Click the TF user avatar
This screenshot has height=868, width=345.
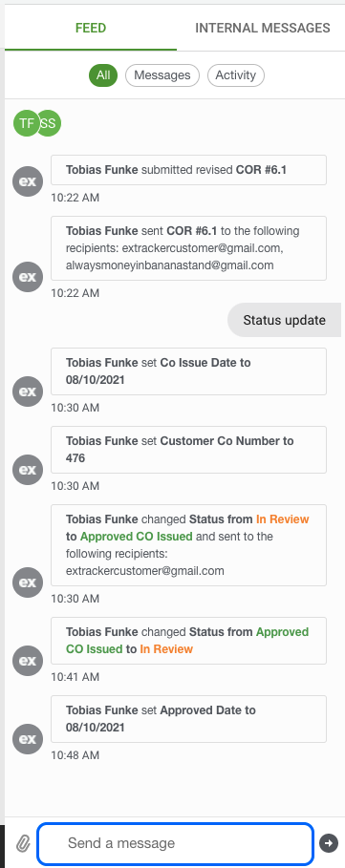pyautogui.click(x=26, y=123)
